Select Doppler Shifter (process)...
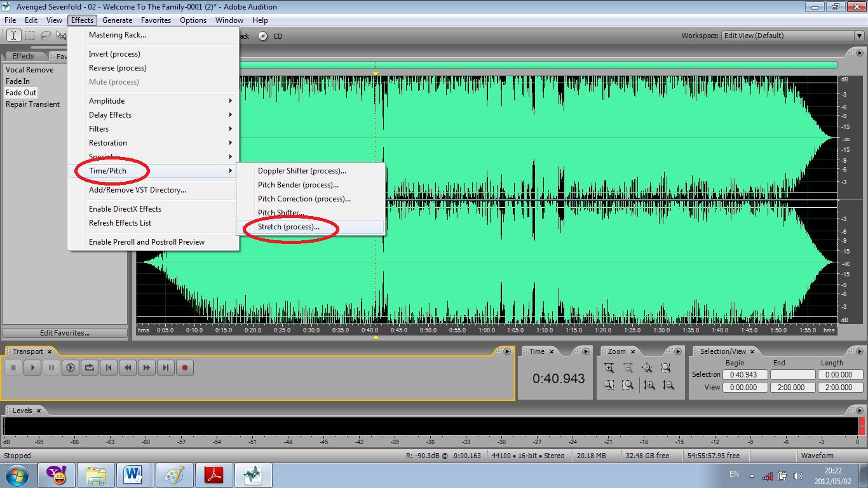Screen dimensions: 868x488 (311, 171)
